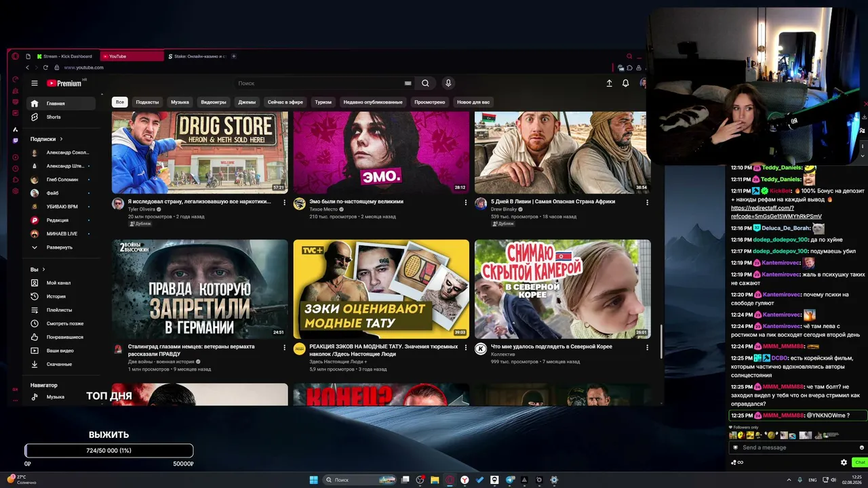Click the ВЫЖИТЬ donation goal progress bar
Screen dimensions: 868x488
109,451
